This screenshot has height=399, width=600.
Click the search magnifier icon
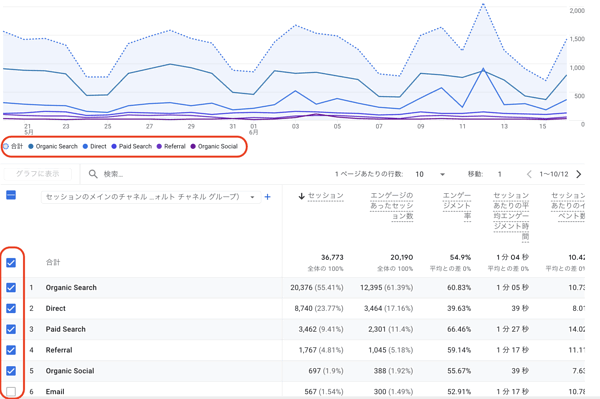(x=93, y=174)
